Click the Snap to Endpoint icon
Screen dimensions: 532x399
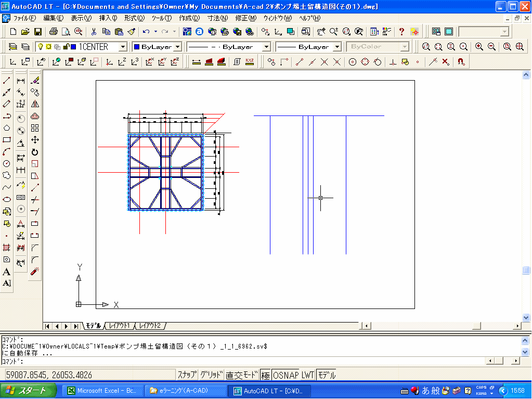pos(299,62)
